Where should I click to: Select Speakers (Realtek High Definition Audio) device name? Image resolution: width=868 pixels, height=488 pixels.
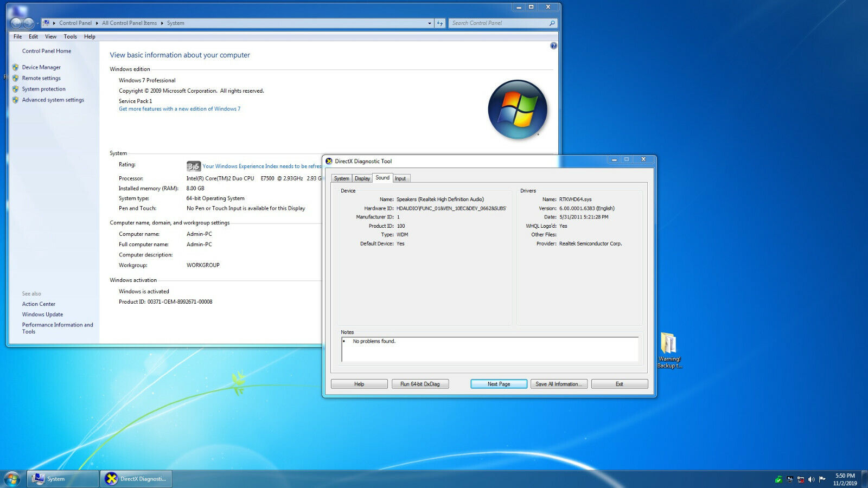coord(440,200)
